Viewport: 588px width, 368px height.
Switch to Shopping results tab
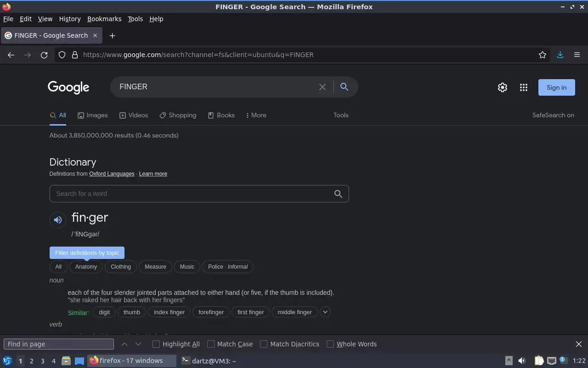178,115
